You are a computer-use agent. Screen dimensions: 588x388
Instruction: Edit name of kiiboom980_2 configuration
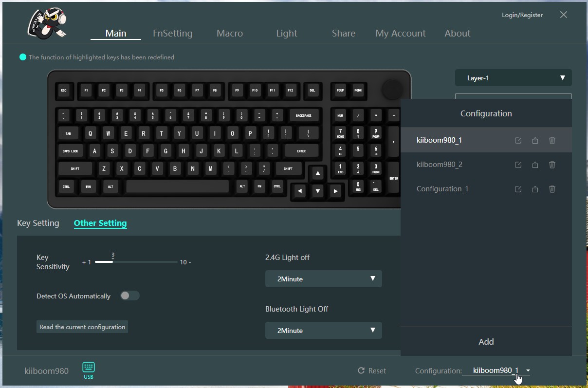click(x=518, y=165)
